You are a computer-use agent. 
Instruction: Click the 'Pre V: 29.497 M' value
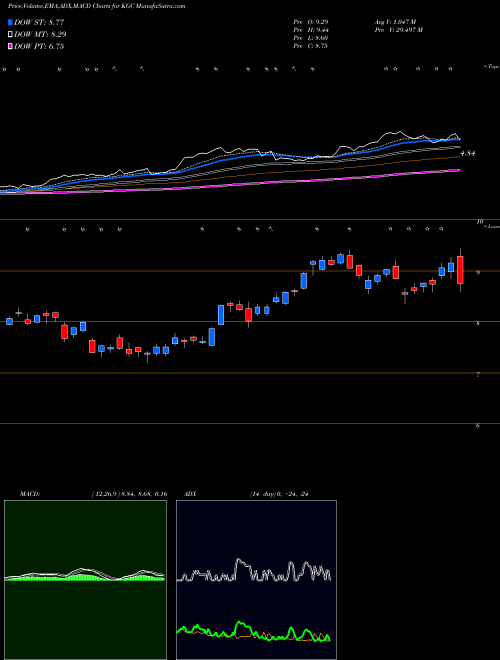pyautogui.click(x=399, y=30)
